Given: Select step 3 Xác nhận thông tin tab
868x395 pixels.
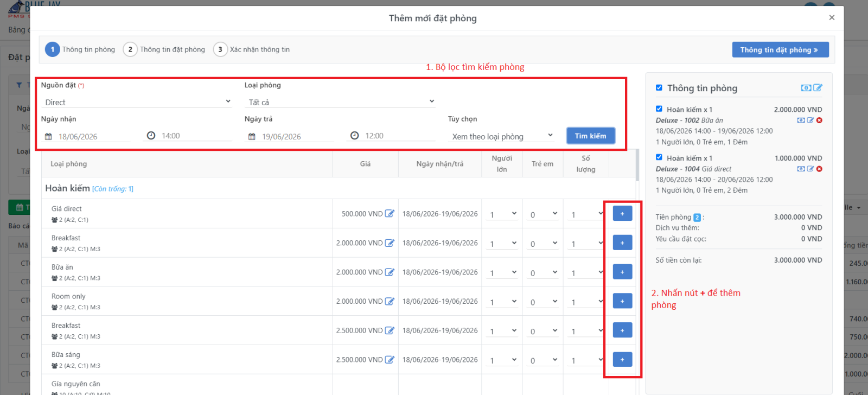Looking at the screenshot, I should 252,49.
